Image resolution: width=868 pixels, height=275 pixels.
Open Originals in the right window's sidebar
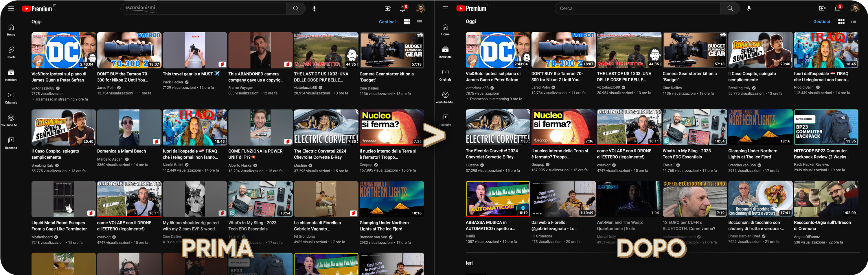pyautogui.click(x=446, y=75)
